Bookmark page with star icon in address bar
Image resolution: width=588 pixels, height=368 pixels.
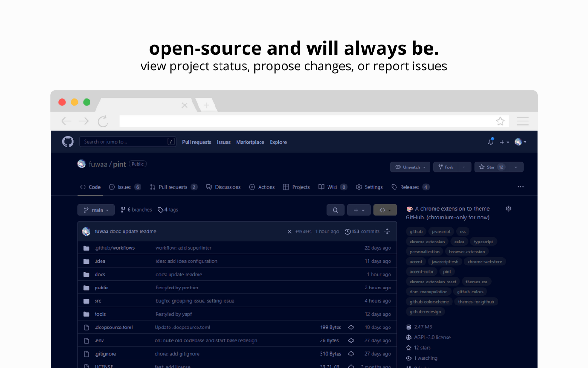coord(500,121)
